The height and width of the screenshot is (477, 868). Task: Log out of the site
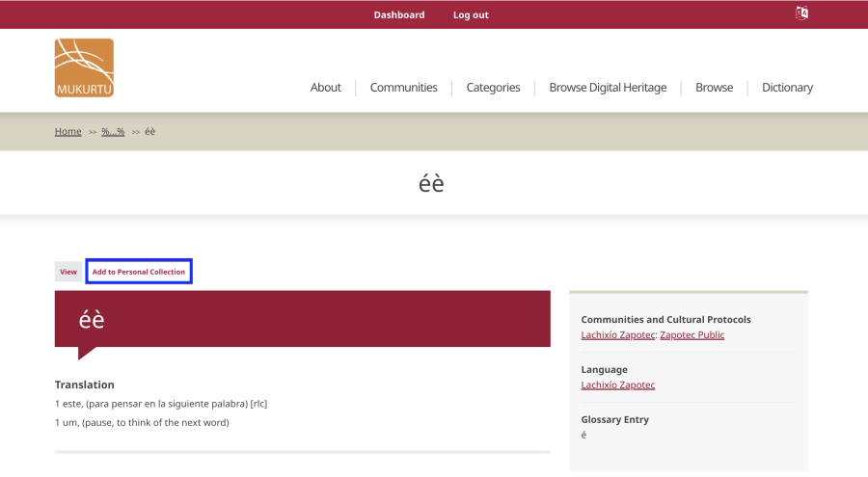point(471,15)
